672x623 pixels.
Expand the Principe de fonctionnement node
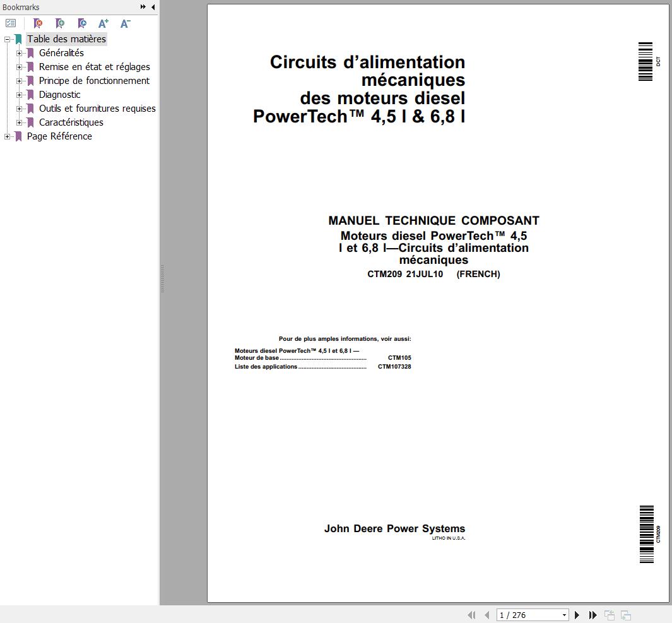[20, 81]
